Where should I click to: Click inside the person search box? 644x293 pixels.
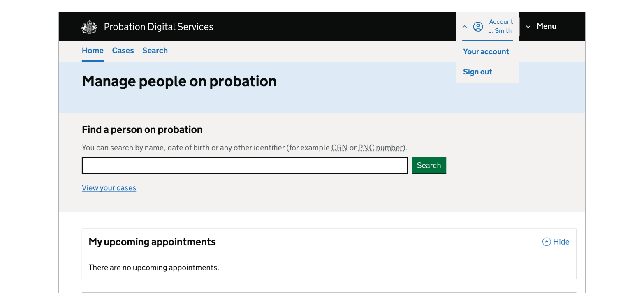tap(245, 165)
